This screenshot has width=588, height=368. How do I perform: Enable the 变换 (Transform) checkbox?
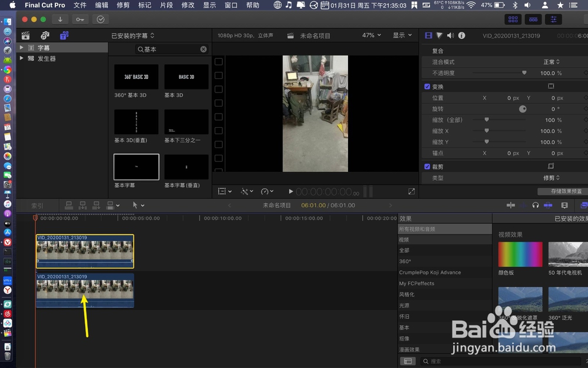427,86
